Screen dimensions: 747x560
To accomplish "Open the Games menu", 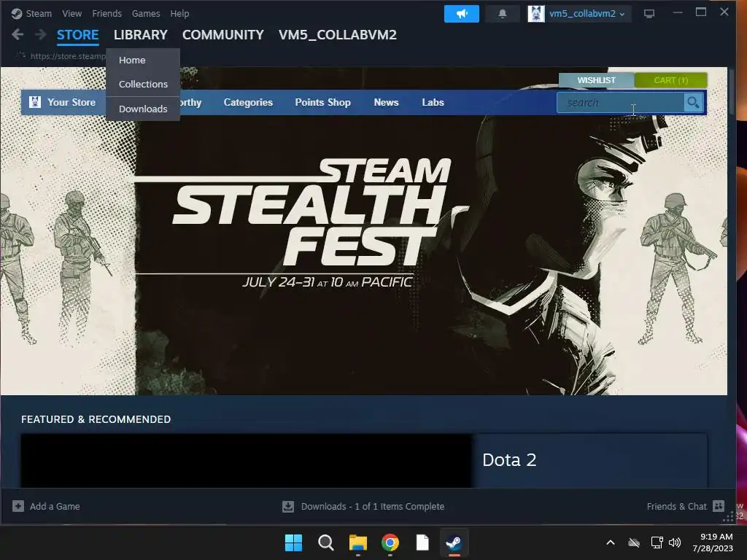I will (146, 13).
